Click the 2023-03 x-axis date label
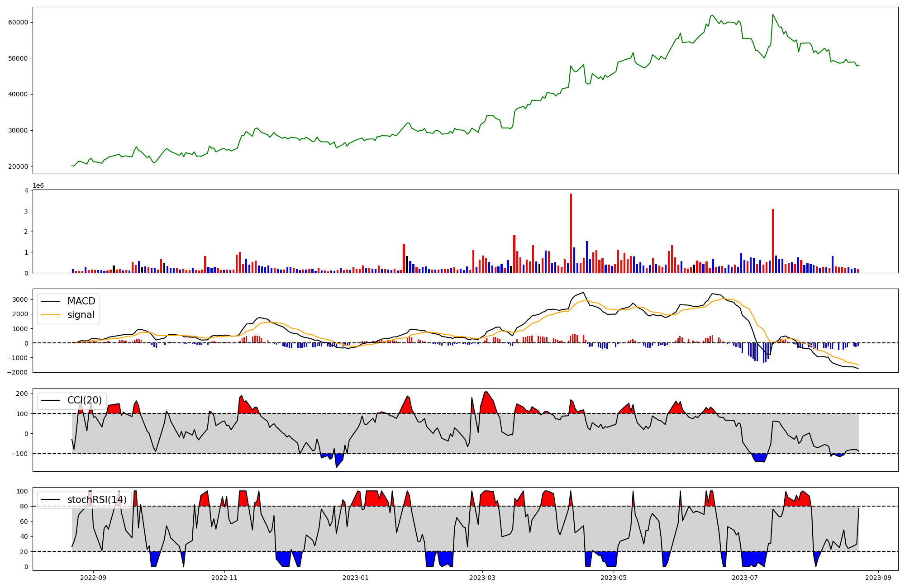This screenshot has height=588, width=905. tap(482, 577)
